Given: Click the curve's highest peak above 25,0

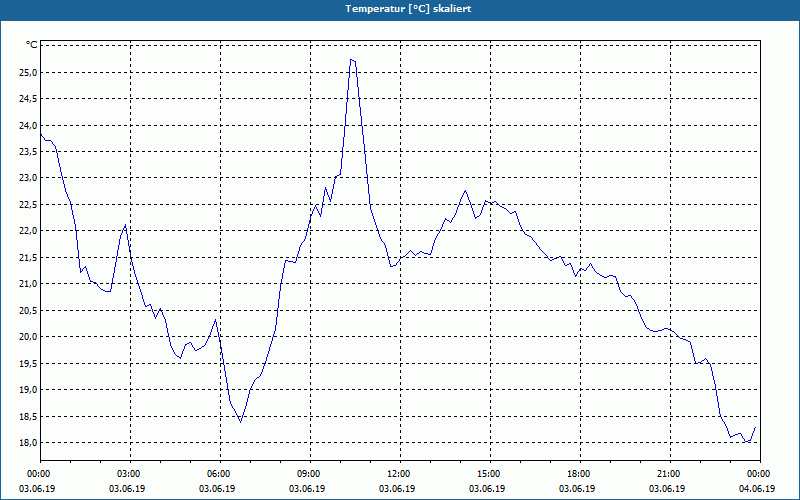Looking at the screenshot, I should point(351,60).
